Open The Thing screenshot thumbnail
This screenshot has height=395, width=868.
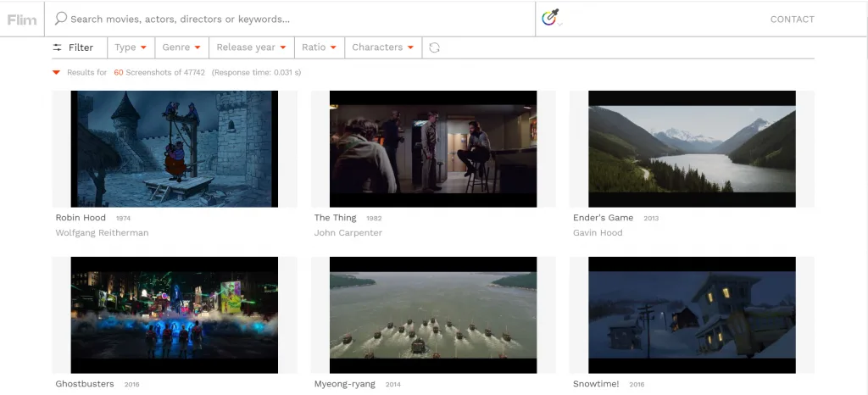tap(433, 149)
